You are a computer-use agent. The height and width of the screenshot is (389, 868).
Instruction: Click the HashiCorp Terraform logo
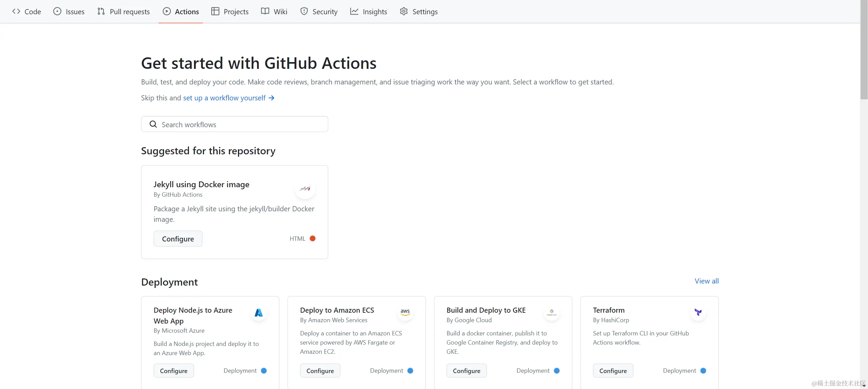698,312
